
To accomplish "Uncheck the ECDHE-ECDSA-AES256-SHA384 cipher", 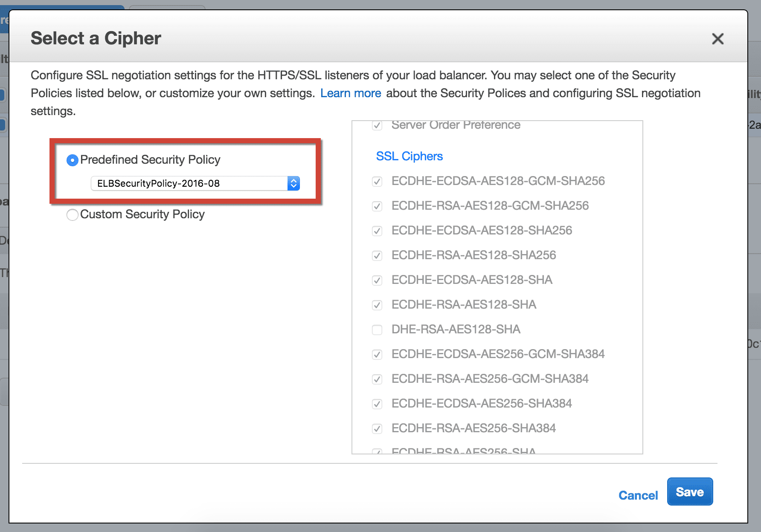I will pos(377,404).
